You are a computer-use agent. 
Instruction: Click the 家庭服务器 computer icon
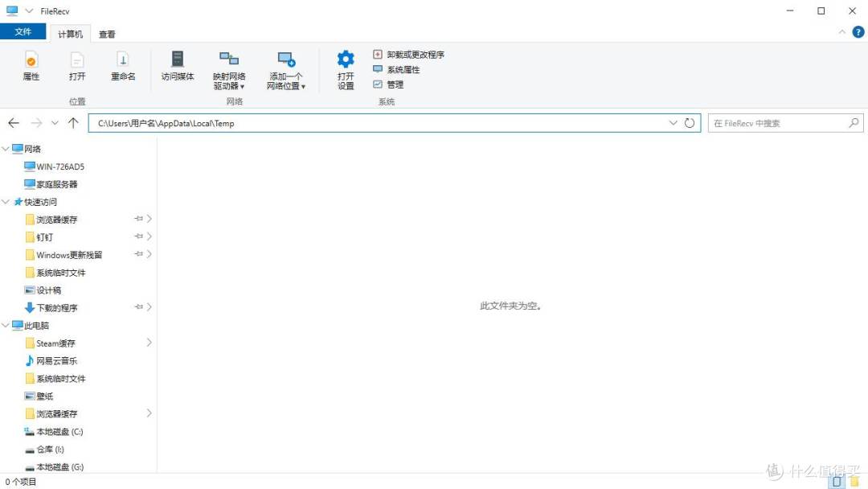[x=30, y=184]
